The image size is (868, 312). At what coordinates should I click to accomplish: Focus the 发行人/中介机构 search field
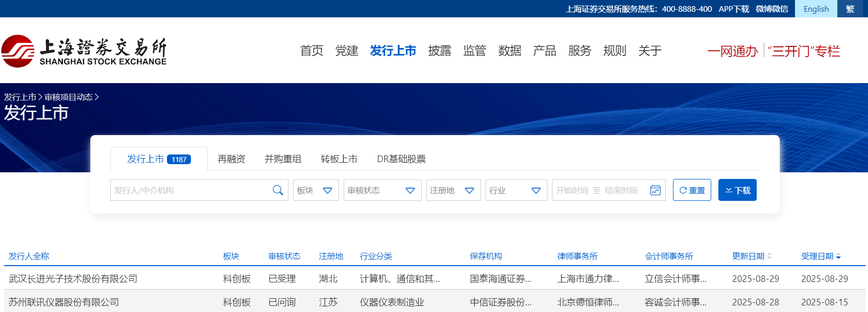[191, 190]
